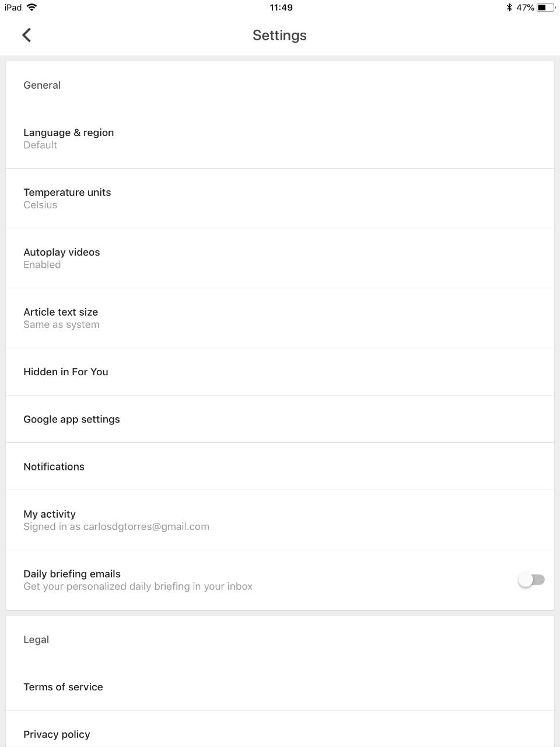Open Article text size setting

61,318
